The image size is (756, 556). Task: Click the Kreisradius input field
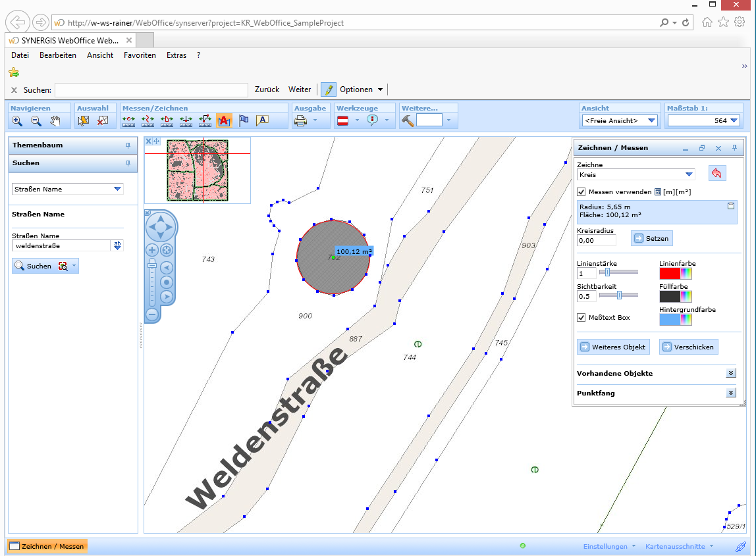(x=596, y=241)
